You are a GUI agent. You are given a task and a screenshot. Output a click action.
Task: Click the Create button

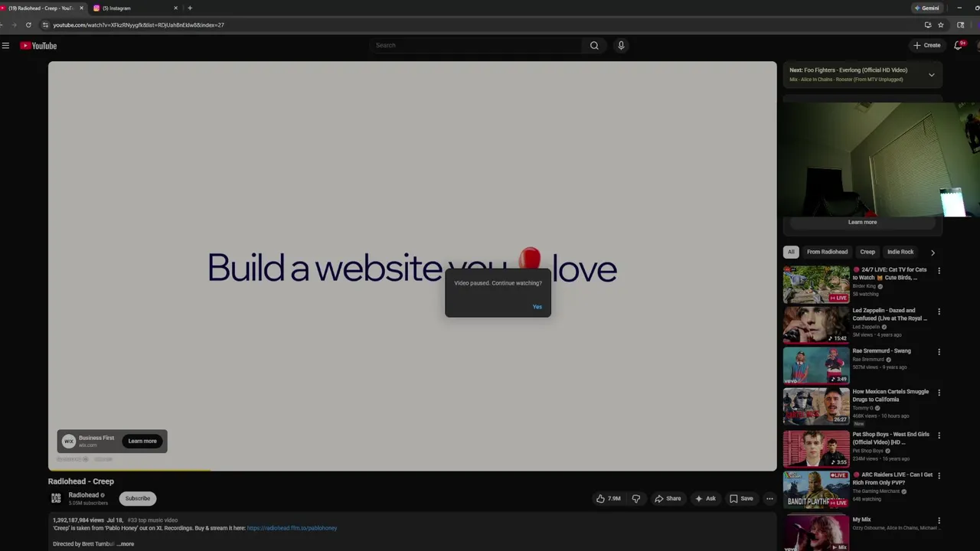tap(926, 45)
